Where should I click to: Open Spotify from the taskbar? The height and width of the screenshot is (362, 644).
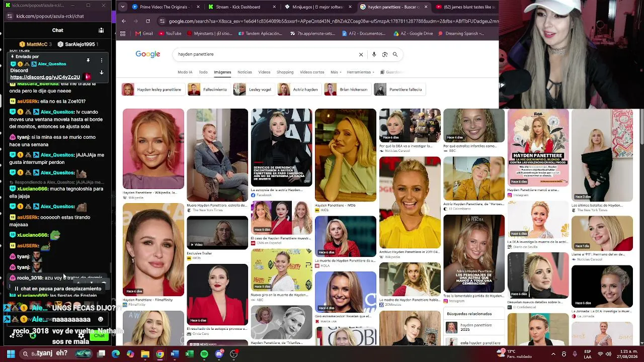204,354
